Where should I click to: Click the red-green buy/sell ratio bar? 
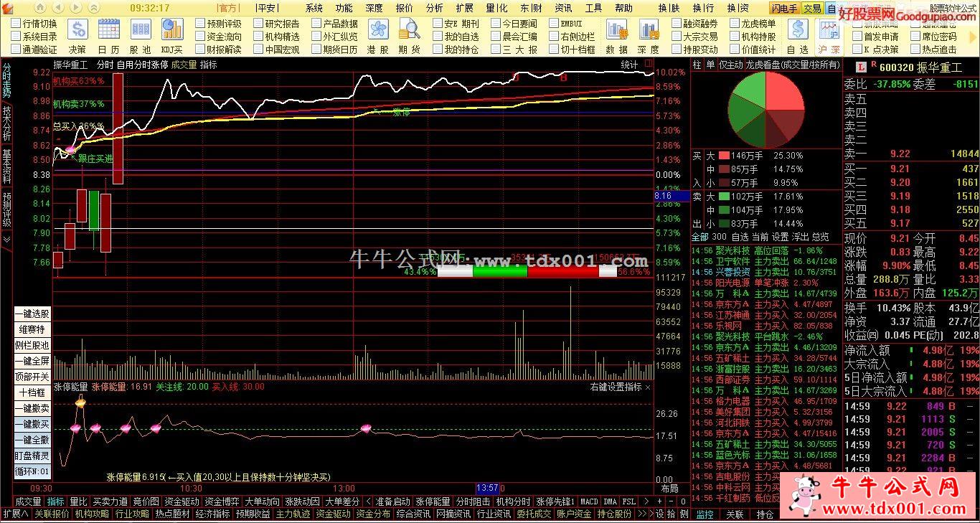click(527, 273)
